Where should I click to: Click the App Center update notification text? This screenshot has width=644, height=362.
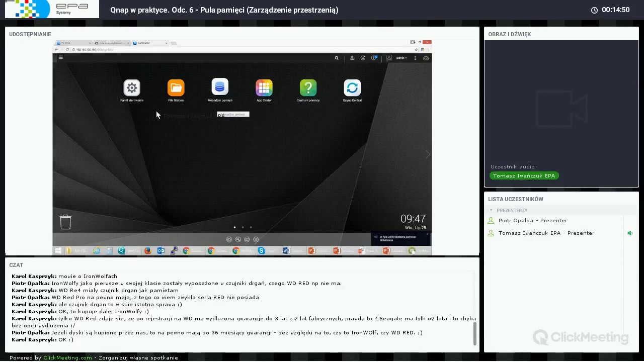[x=398, y=238]
